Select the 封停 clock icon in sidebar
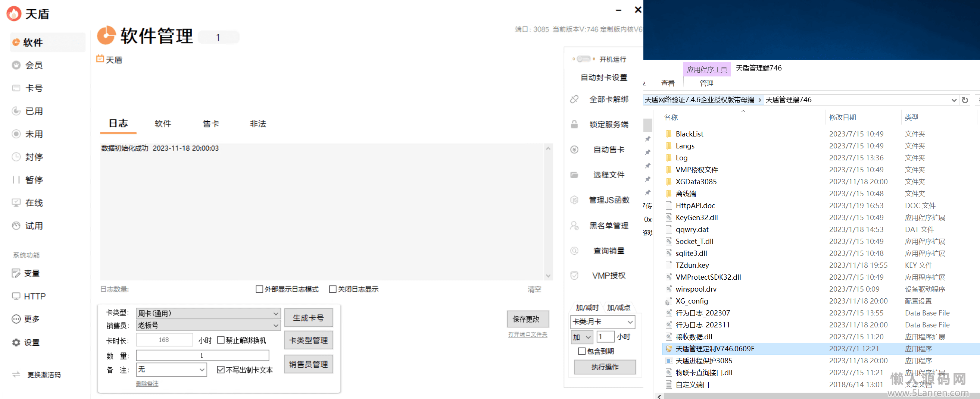 (16, 157)
